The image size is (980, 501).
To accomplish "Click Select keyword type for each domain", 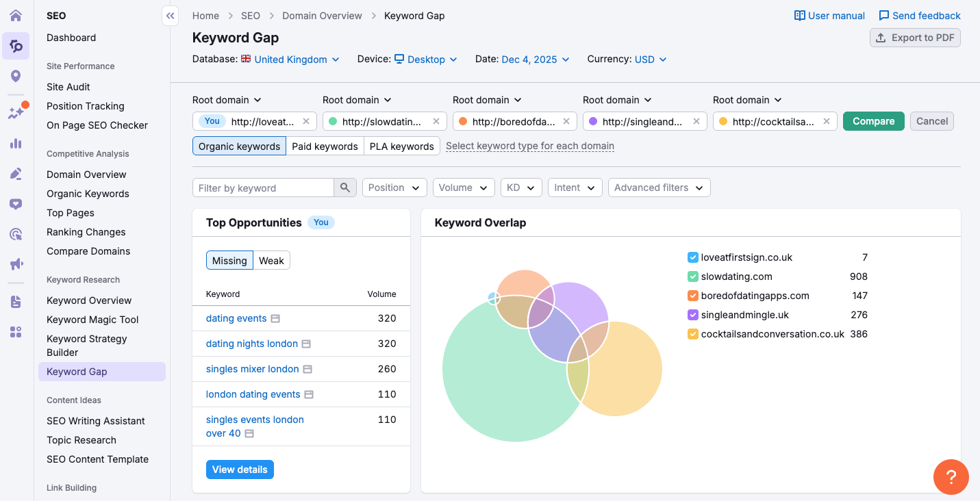I will pyautogui.click(x=530, y=146).
